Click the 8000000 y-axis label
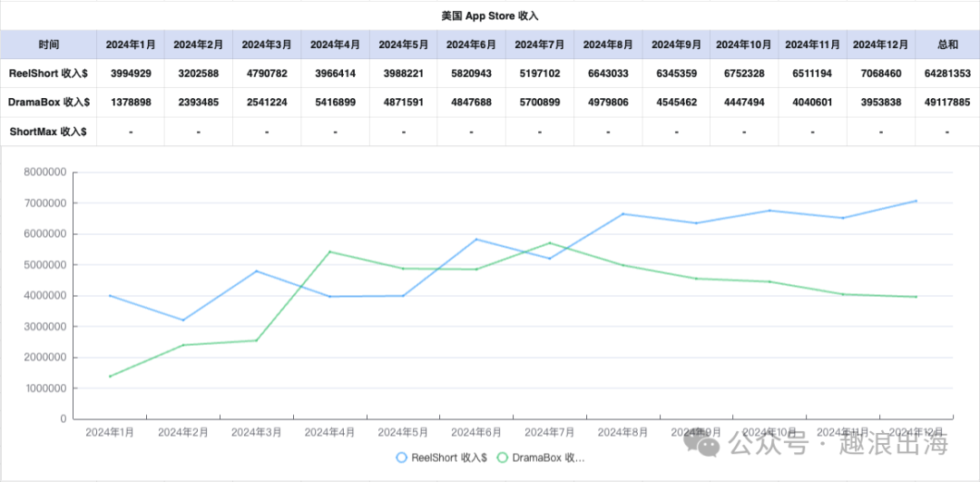 click(45, 172)
